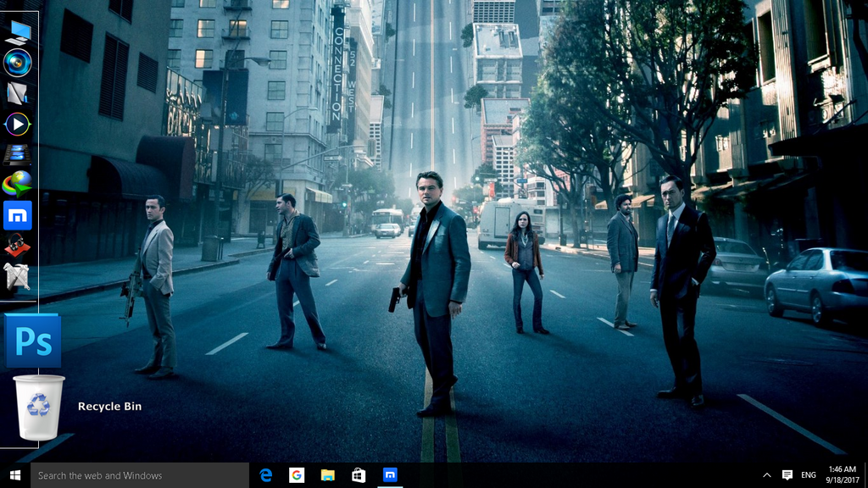
Task: Click the Show Desktop strip at the taskbar's end
Action: point(865,475)
